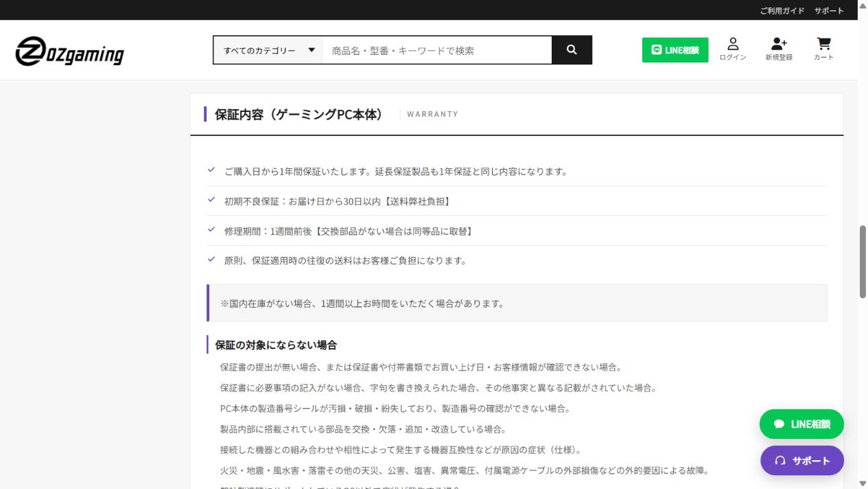
Task: Open the サポート top bar link
Action: click(x=829, y=11)
